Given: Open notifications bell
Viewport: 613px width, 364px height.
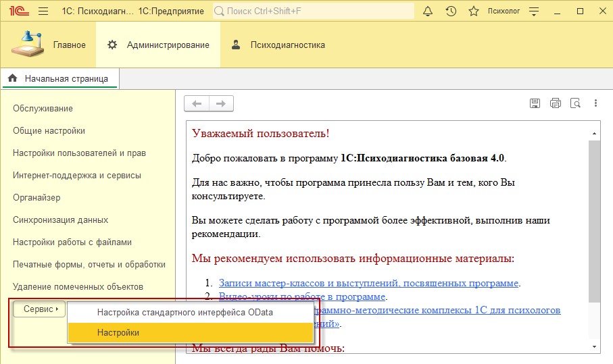Looking at the screenshot, I should click(x=428, y=11).
